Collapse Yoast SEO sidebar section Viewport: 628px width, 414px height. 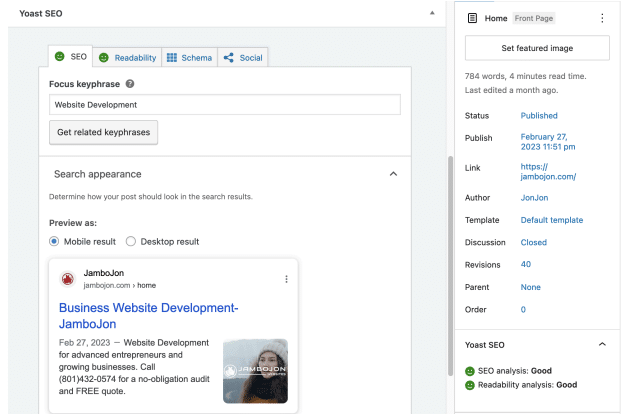click(x=602, y=344)
